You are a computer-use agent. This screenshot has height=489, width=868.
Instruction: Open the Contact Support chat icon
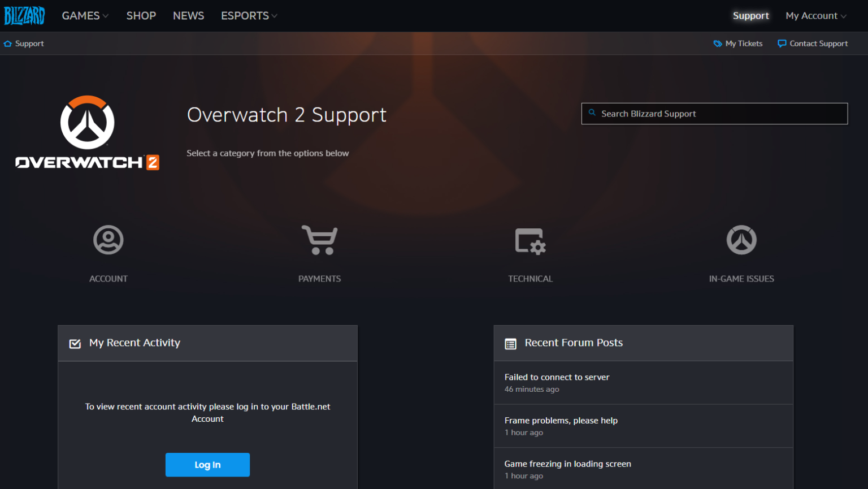coord(782,43)
